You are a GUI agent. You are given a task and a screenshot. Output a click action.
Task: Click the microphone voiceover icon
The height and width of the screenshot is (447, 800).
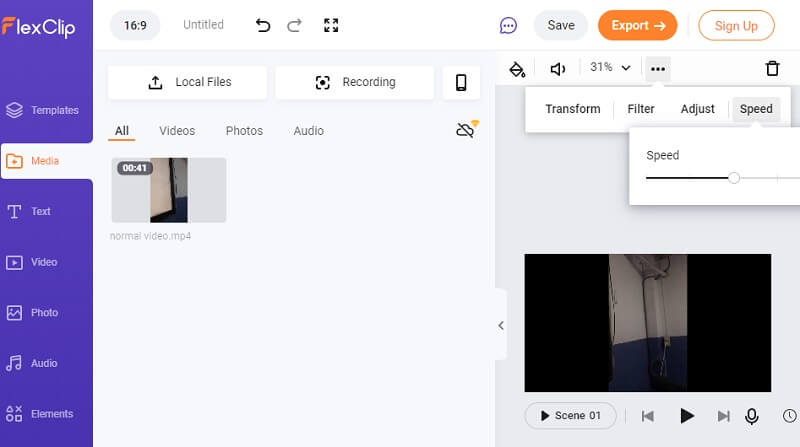point(751,415)
